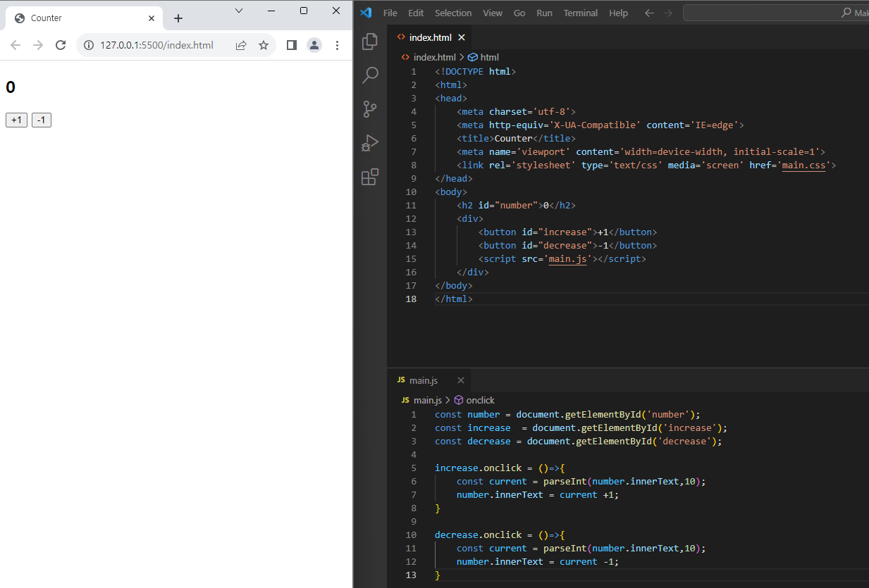Click the -1 button on the page

point(42,120)
